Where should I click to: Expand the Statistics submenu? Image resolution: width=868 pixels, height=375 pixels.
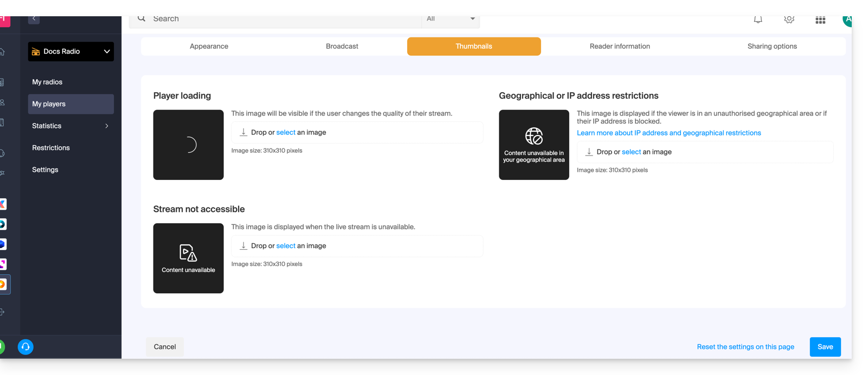(x=106, y=126)
